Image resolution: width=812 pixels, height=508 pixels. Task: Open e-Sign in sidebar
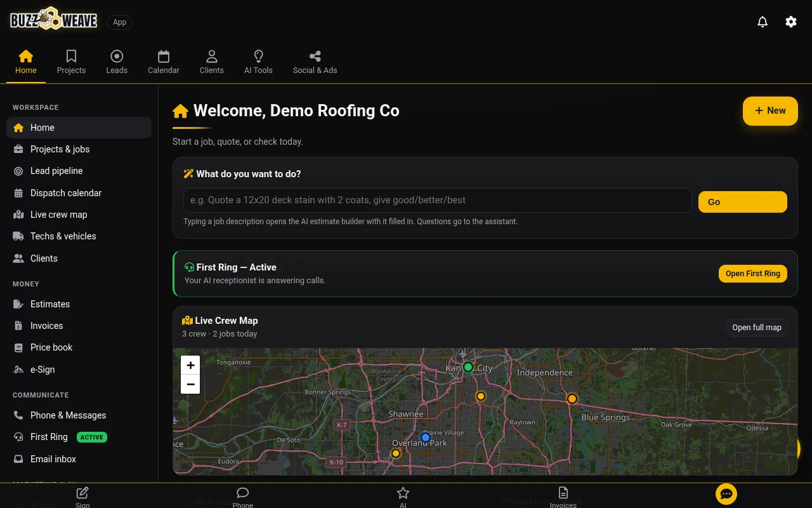79,370
